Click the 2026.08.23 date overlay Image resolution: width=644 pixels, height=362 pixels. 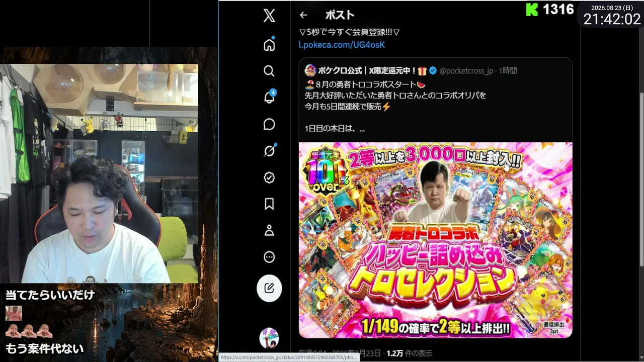tap(612, 8)
